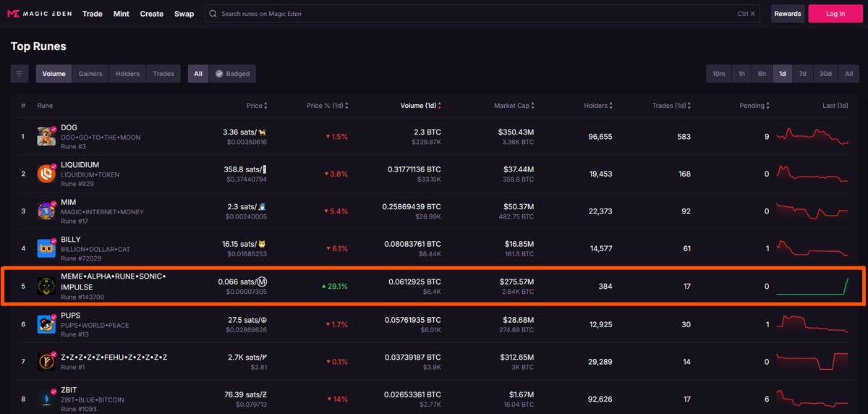Focus the search runes input field
868x414 pixels.
[x=482, y=14]
